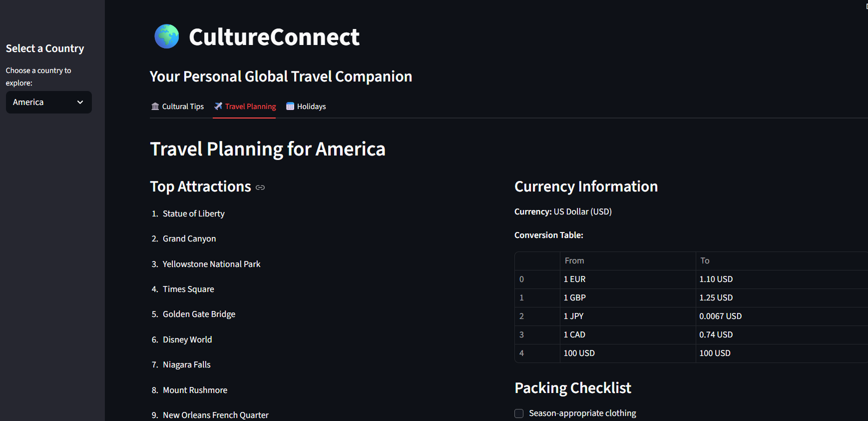868x421 pixels.
Task: Click the Yellowstone National Park entry
Action: (211, 264)
